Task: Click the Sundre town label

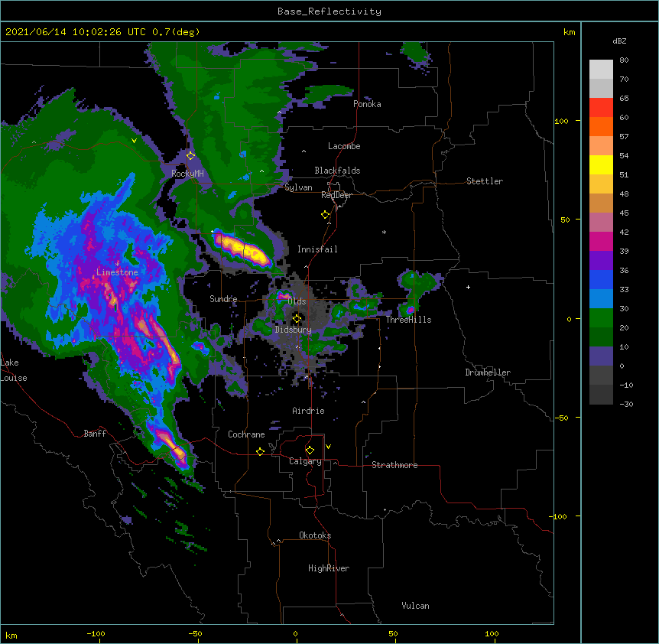Action: [223, 299]
